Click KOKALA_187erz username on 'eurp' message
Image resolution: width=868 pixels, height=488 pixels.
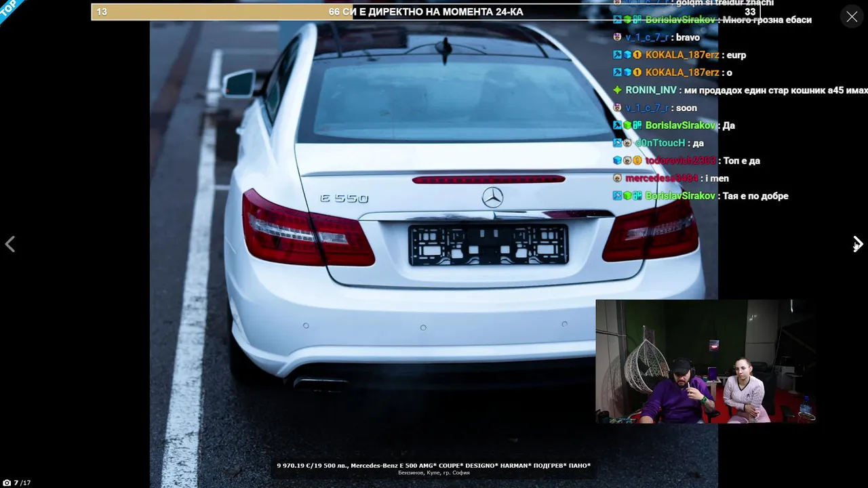tap(682, 55)
